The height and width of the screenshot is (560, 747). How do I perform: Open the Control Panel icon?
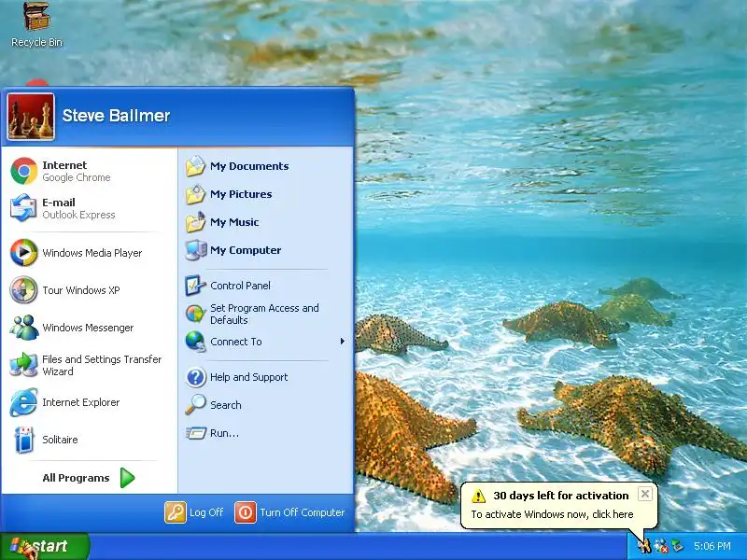195,286
